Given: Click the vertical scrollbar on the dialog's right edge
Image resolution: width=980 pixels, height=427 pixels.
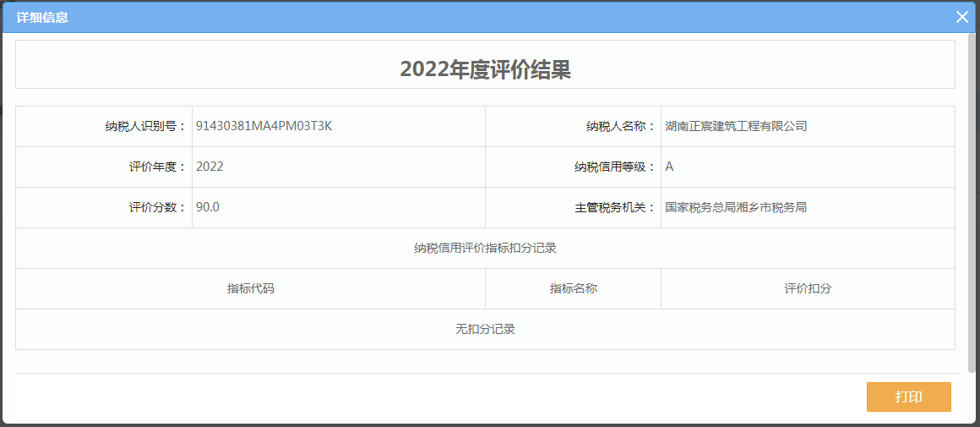Looking at the screenshot, I should 972,203.
